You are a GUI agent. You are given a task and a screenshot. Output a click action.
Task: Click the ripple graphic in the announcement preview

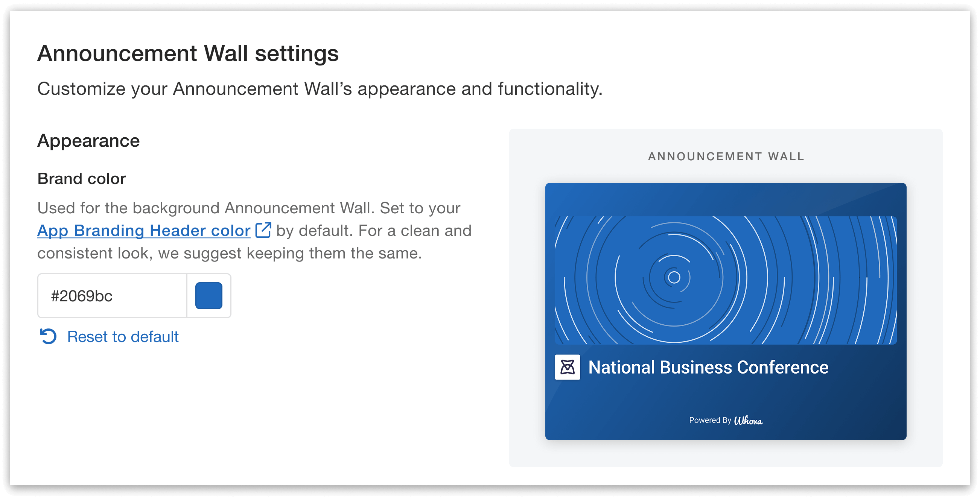[x=673, y=278]
